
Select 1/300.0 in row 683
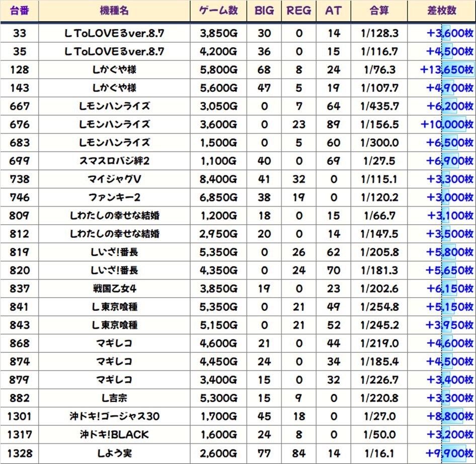379,143
